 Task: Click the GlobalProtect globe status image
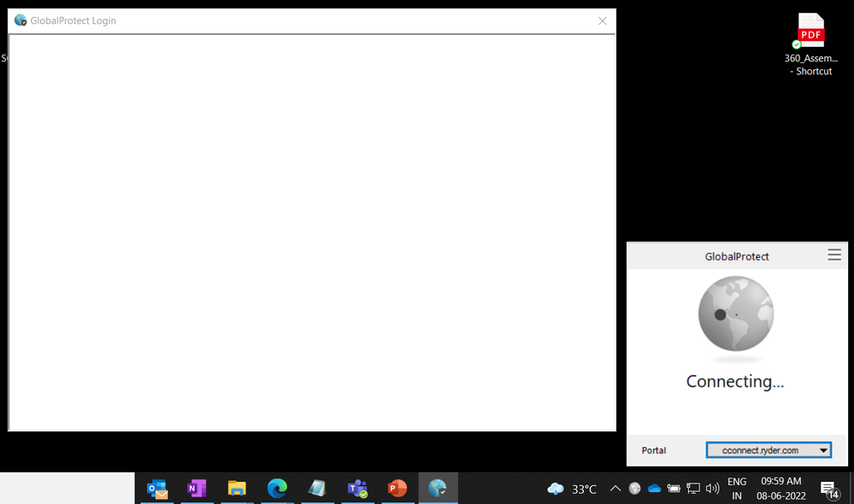pyautogui.click(x=736, y=314)
